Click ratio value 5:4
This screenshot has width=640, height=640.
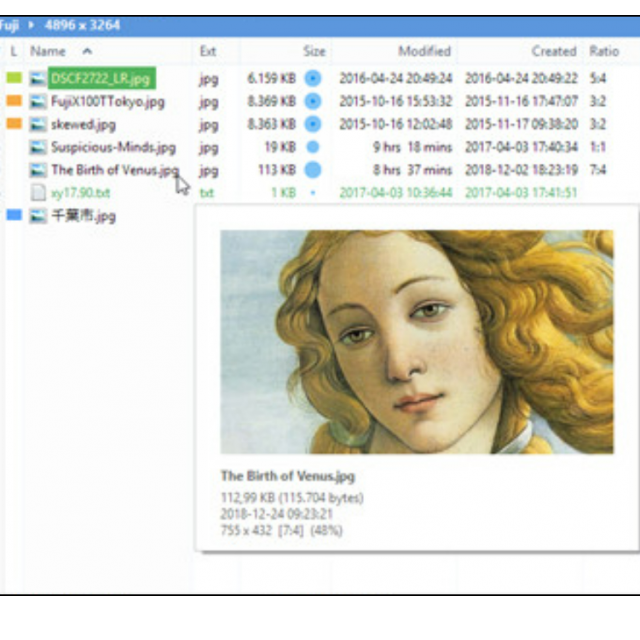pos(598,78)
